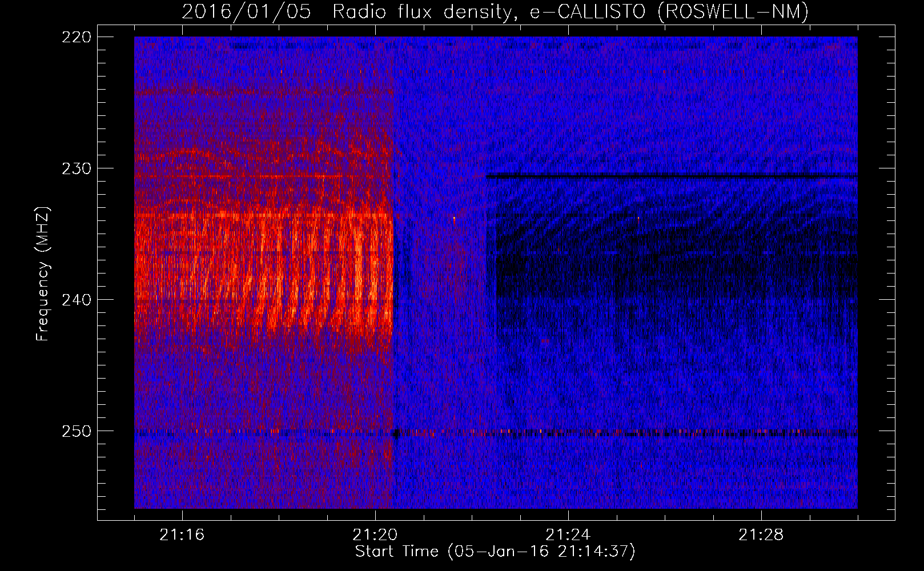Click the 21:16 time tick label
The width and height of the screenshot is (924, 571).
[x=182, y=534]
